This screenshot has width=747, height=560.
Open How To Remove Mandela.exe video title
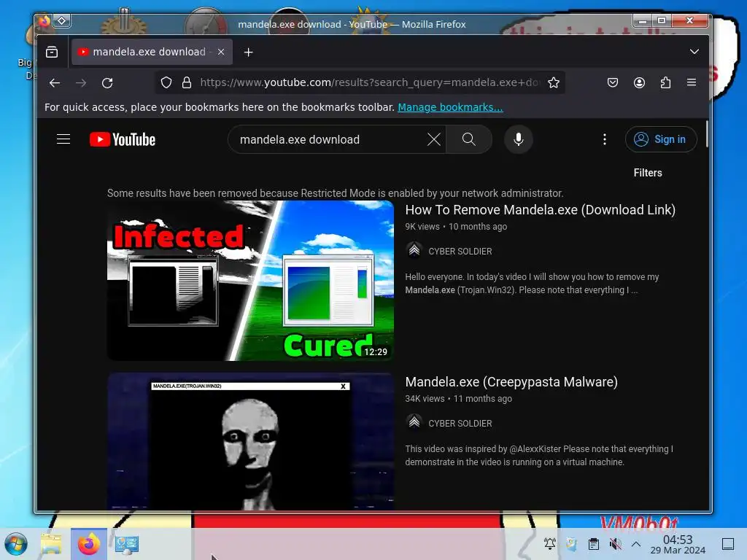(541, 210)
